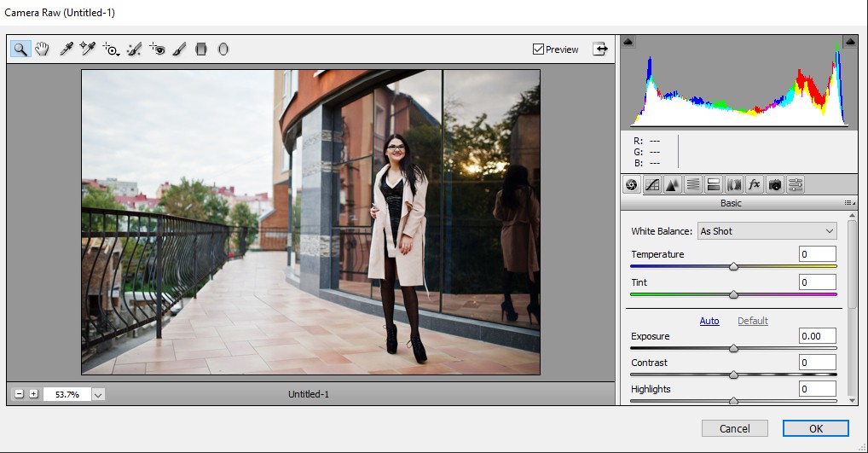Image resolution: width=868 pixels, height=453 pixels.
Task: Open the White Balance dropdown
Action: point(767,231)
